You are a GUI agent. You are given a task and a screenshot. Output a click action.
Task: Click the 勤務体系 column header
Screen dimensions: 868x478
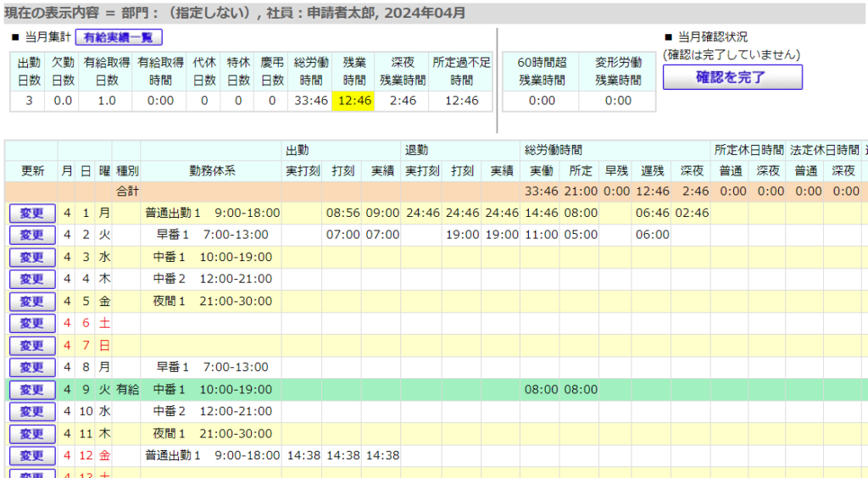[212, 170]
